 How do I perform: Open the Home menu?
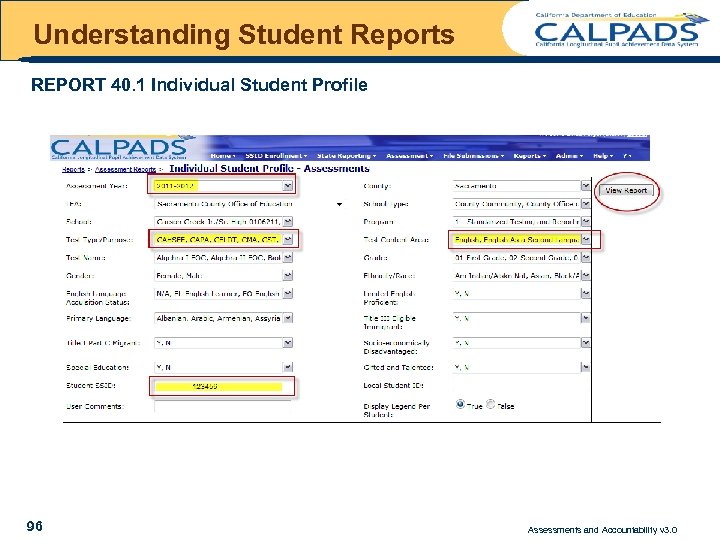pyautogui.click(x=223, y=156)
